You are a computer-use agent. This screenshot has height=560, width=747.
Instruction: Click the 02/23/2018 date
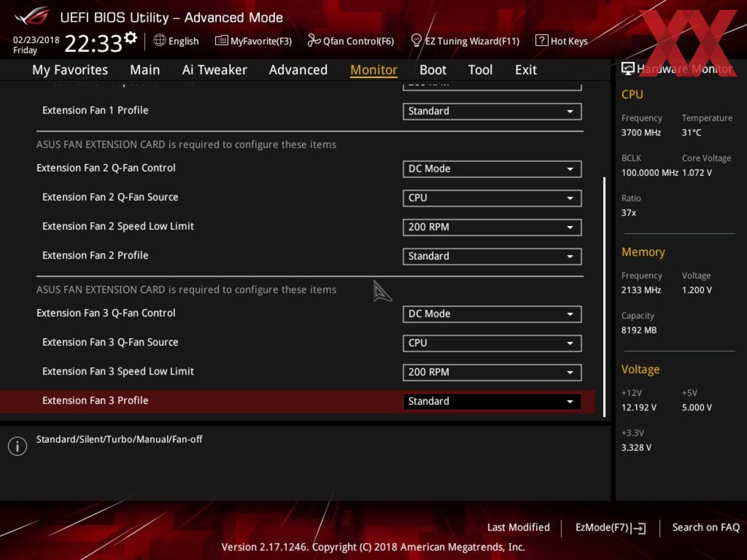[36, 40]
